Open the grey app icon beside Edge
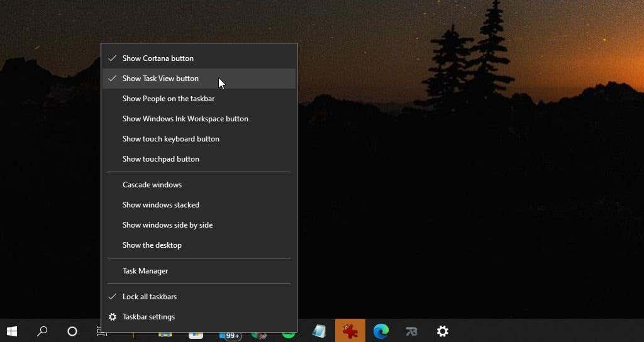The width and height of the screenshot is (644, 342). pos(411,331)
